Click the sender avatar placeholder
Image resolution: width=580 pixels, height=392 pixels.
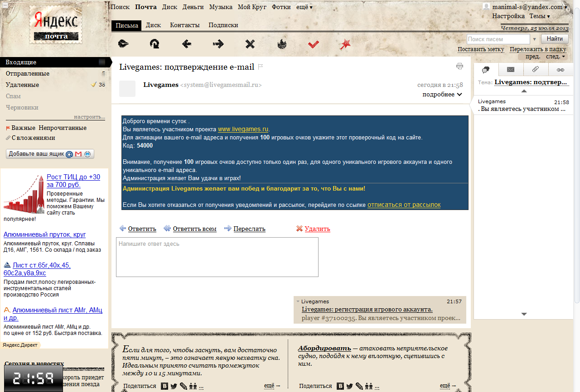click(127, 89)
